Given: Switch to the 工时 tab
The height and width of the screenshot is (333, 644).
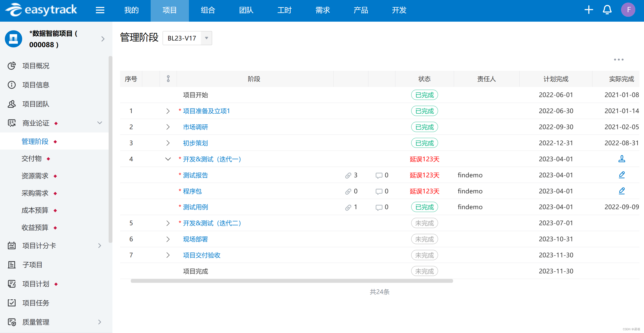Looking at the screenshot, I should (285, 10).
